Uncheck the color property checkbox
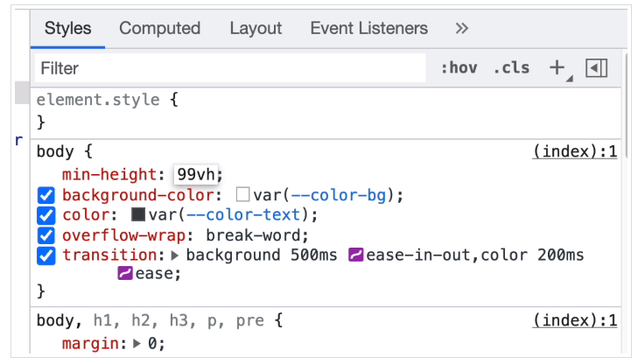Image resolution: width=638 pixels, height=364 pixels. coord(46,215)
